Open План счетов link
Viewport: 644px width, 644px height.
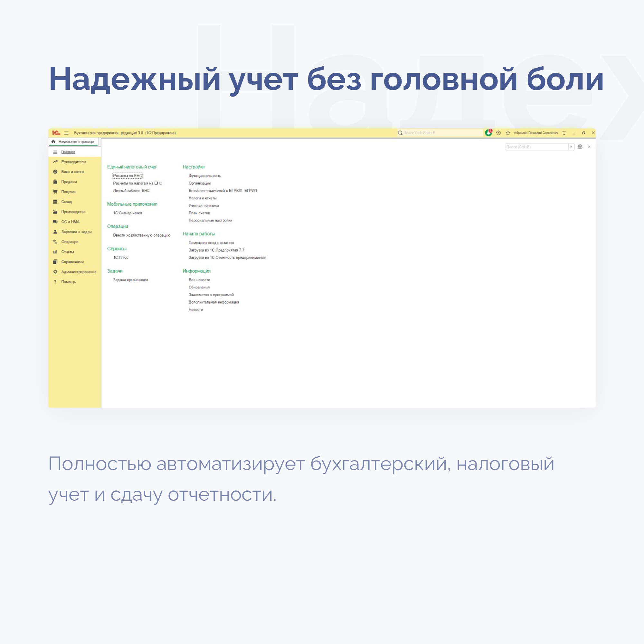199,213
